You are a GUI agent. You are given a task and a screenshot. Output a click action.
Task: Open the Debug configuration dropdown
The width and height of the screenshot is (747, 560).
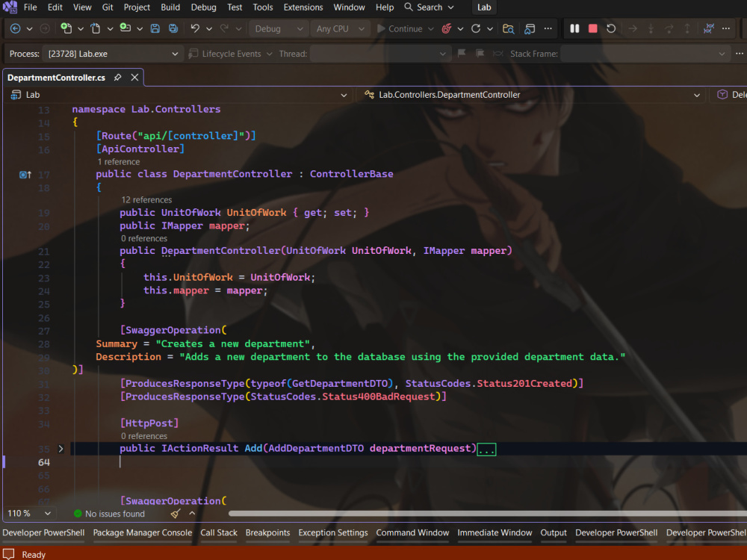tap(278, 28)
